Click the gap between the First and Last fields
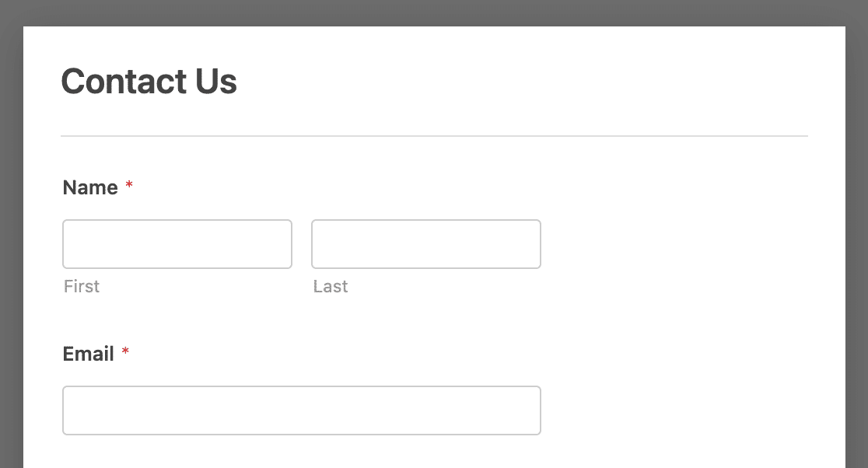This screenshot has height=468, width=868. (302, 244)
